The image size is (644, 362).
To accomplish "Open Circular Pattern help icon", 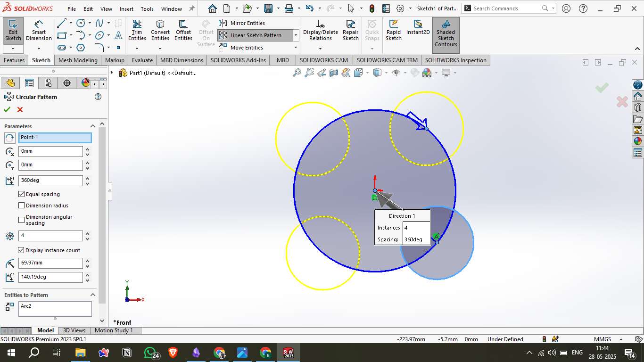I will pyautogui.click(x=98, y=97).
